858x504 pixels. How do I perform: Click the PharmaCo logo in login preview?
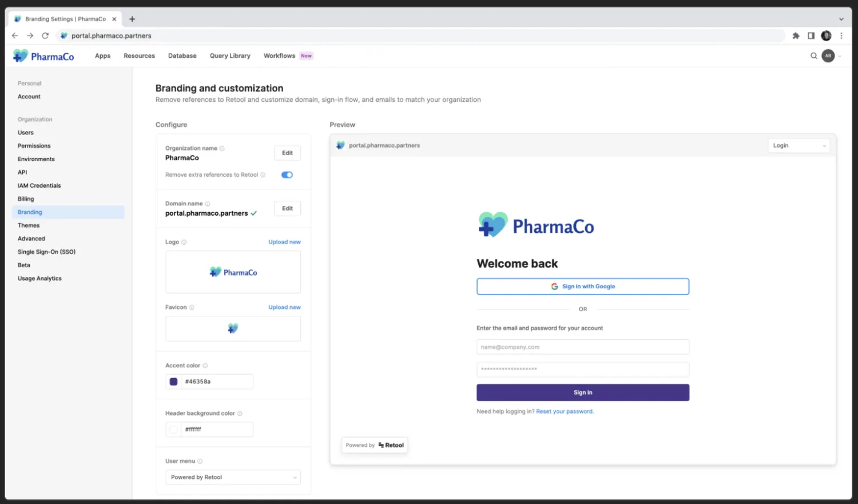(x=536, y=225)
